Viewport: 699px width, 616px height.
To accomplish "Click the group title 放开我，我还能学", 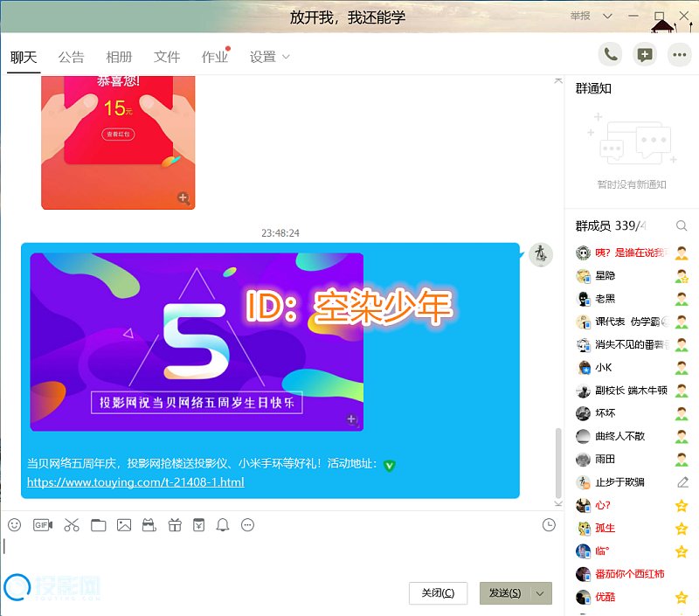I will [x=347, y=17].
